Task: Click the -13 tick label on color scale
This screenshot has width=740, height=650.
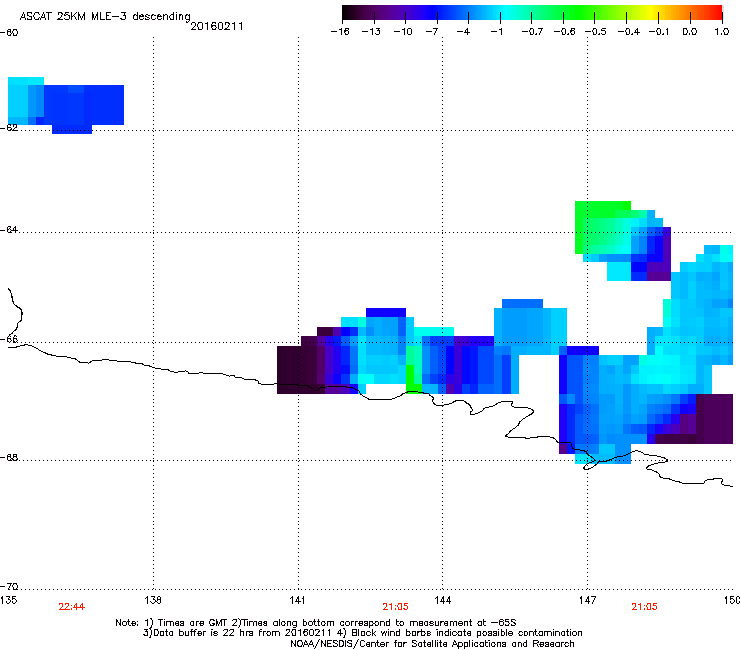Action: 371,32
